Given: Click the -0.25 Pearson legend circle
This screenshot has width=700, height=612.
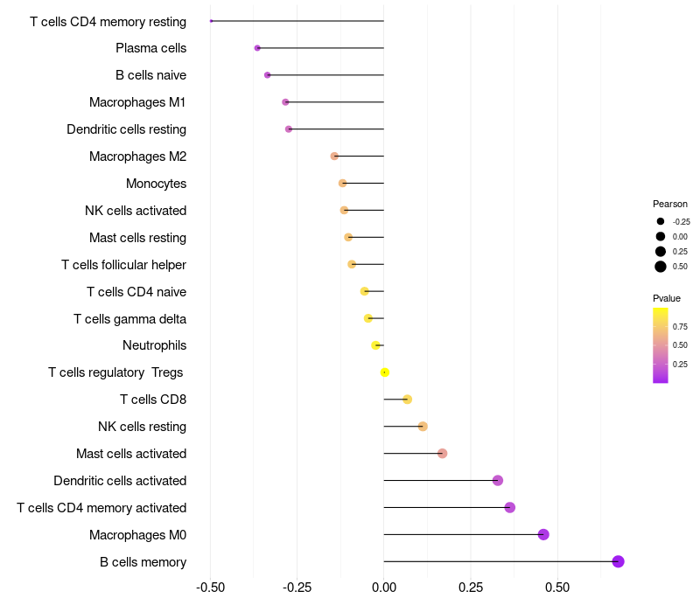Looking at the screenshot, I should pos(661,222).
